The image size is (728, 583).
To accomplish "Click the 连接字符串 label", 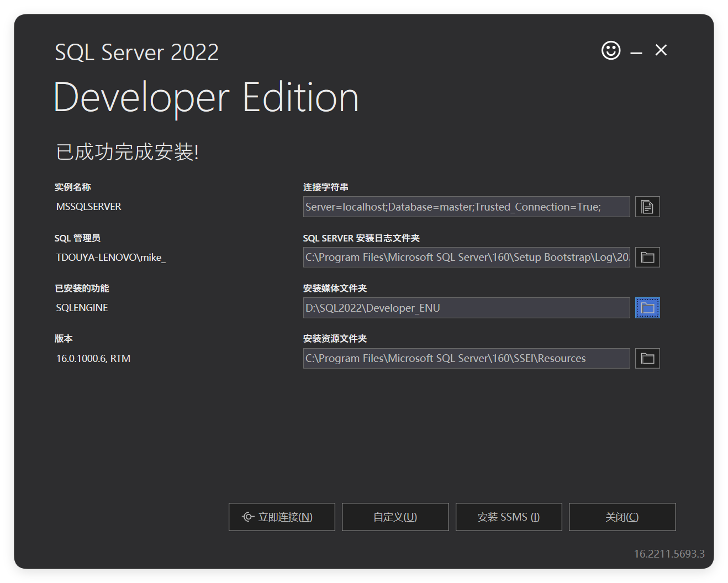I will point(326,187).
